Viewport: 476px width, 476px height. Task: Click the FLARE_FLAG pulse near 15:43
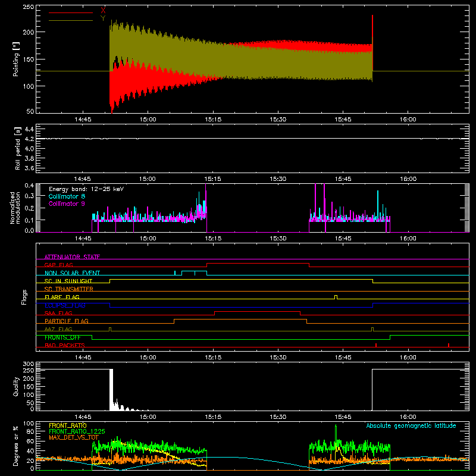point(336,297)
